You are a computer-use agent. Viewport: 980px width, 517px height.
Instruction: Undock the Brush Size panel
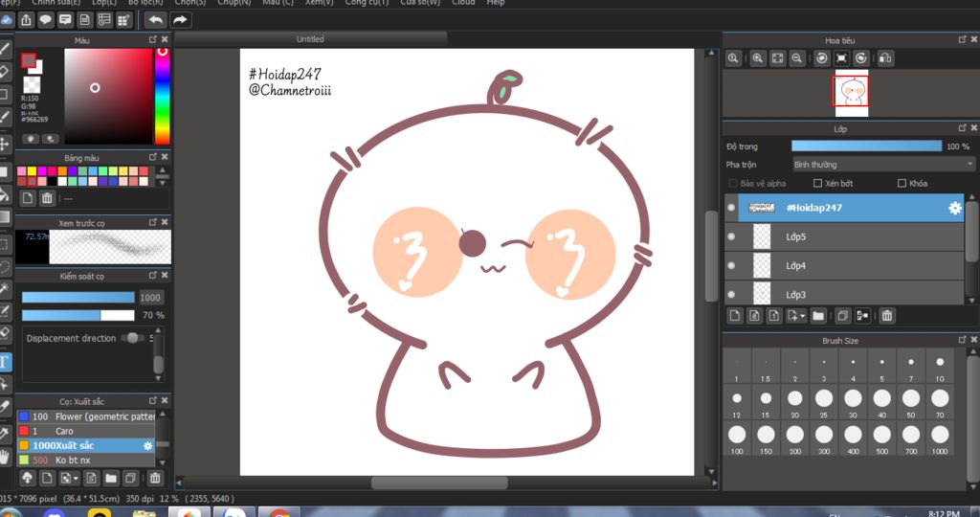tap(963, 340)
